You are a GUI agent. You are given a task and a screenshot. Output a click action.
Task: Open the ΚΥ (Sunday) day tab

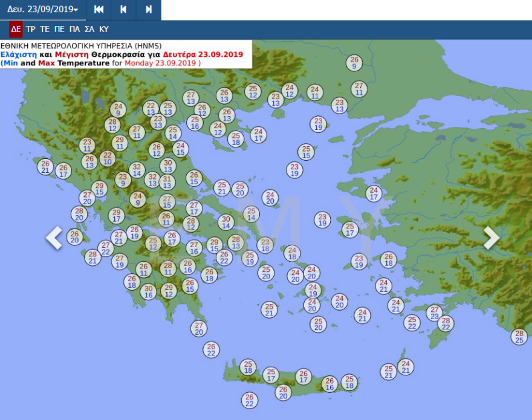[x=104, y=29]
